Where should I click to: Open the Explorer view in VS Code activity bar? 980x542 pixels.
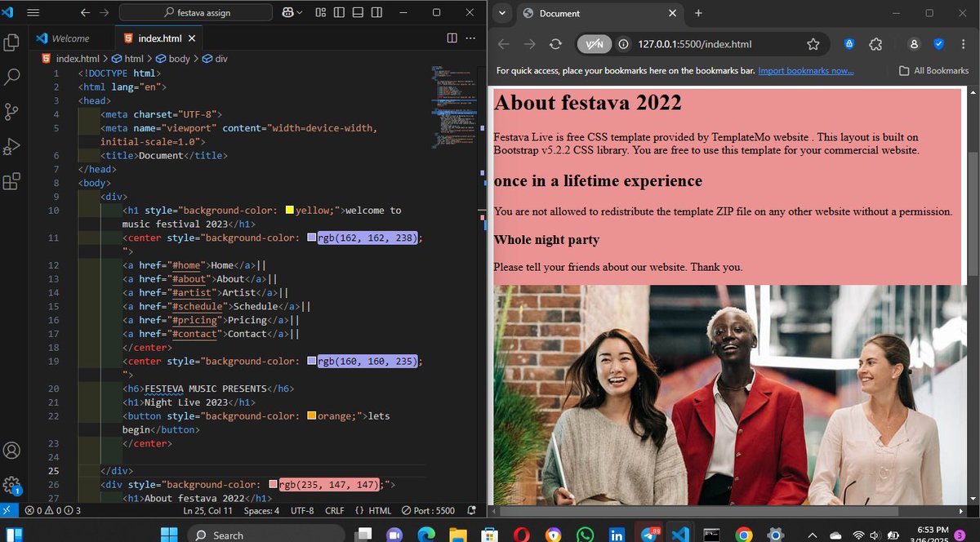click(x=12, y=42)
